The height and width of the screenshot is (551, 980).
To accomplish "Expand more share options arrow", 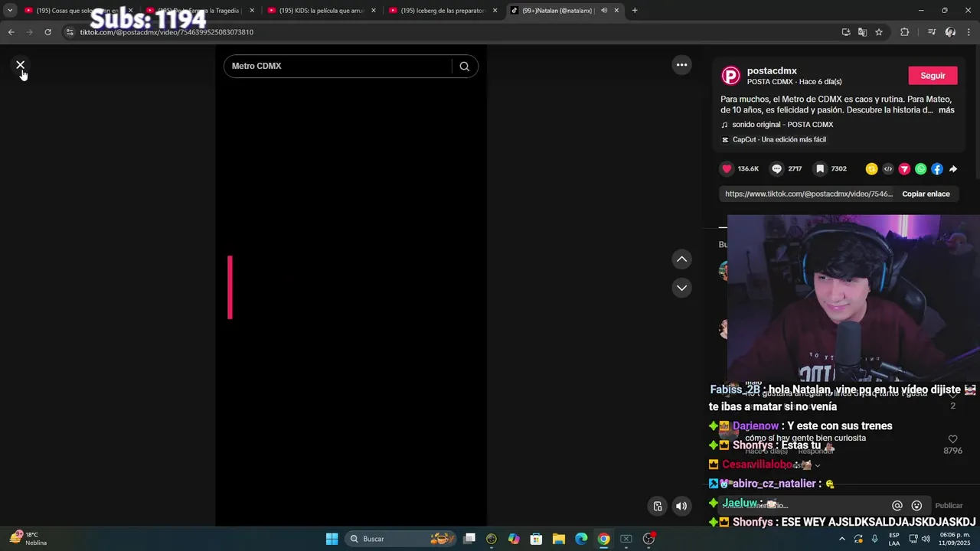I will (x=953, y=169).
